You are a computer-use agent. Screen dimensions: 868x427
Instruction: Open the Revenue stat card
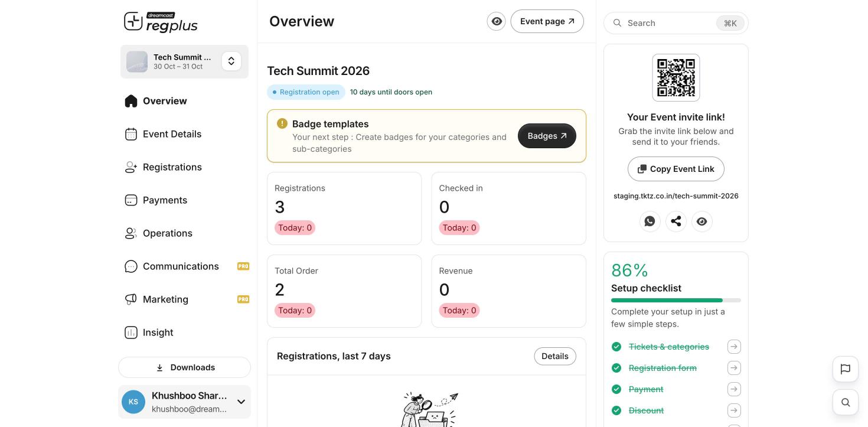click(x=509, y=291)
